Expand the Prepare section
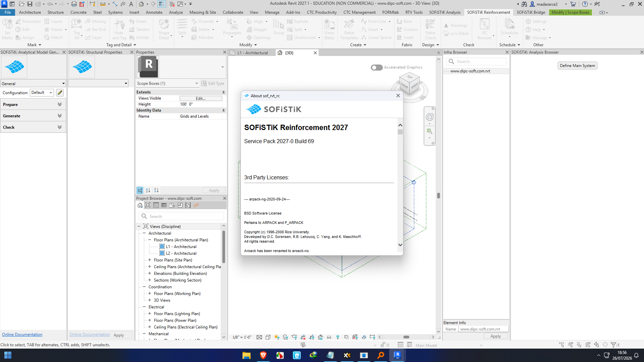The height and width of the screenshot is (362, 644). 33,105
